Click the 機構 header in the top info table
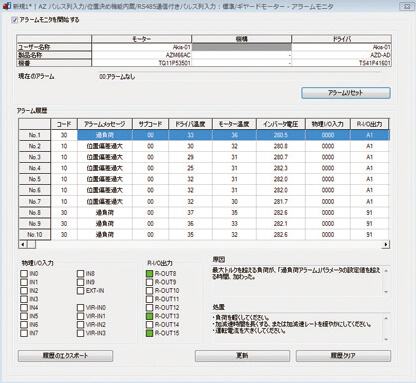The width and height of the screenshot is (416, 383). click(x=241, y=39)
